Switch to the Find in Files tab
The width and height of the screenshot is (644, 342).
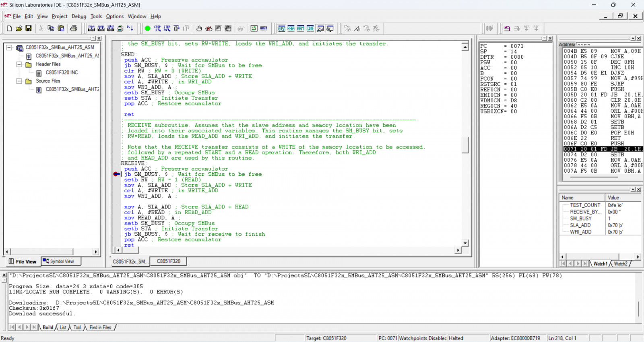[x=100, y=328]
